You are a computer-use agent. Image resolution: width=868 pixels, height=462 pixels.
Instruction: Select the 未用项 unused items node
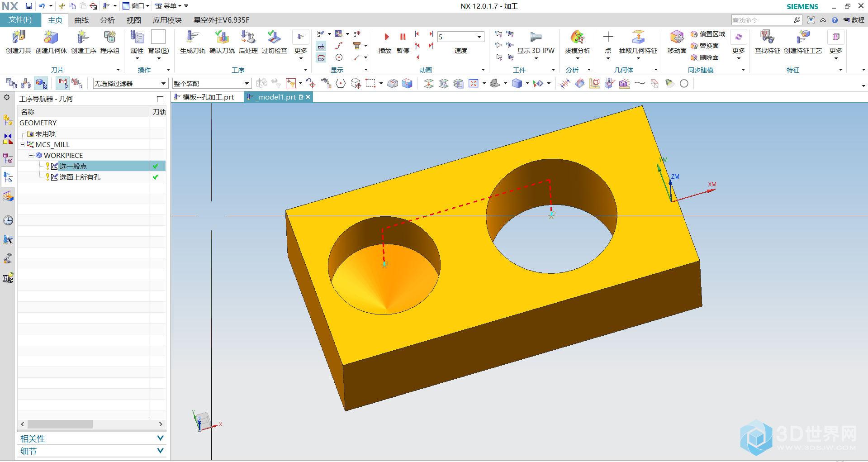[x=45, y=133]
